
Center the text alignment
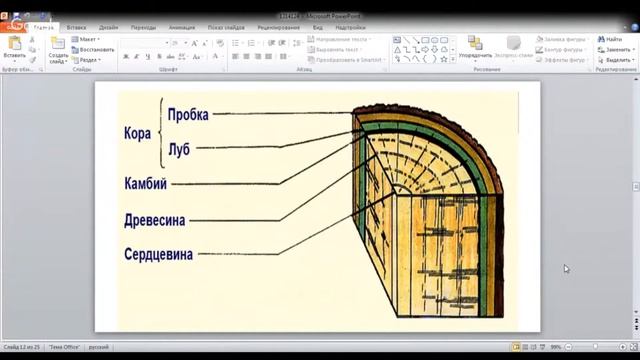(x=247, y=56)
